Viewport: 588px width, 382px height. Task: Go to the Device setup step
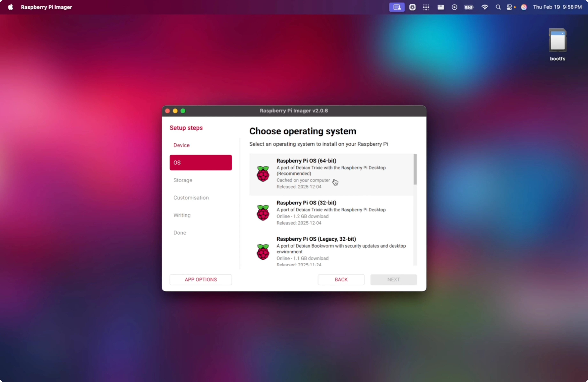[x=181, y=145]
